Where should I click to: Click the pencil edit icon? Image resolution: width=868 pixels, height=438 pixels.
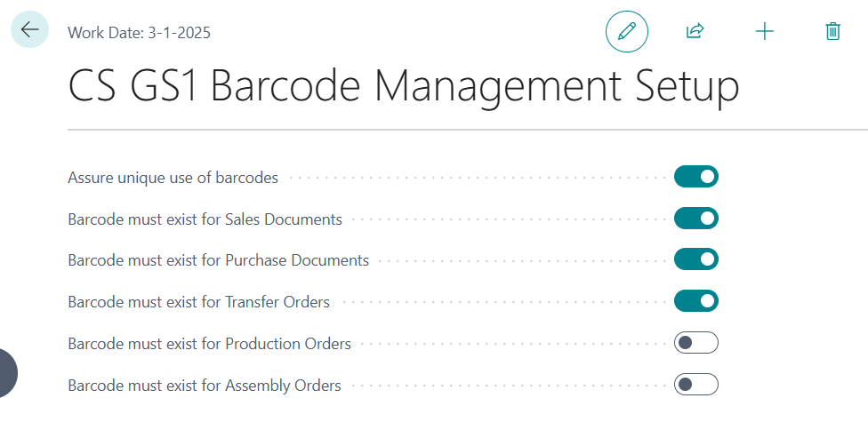click(627, 31)
